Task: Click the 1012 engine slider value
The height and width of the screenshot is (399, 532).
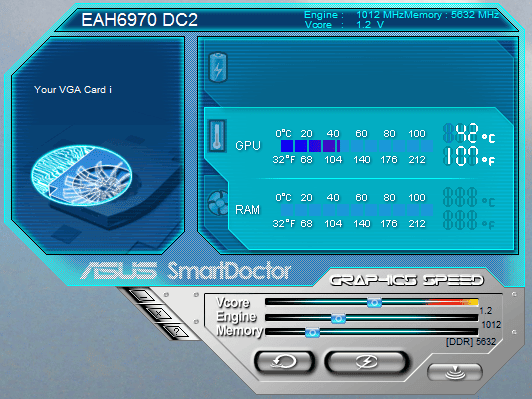Action: coord(491,325)
